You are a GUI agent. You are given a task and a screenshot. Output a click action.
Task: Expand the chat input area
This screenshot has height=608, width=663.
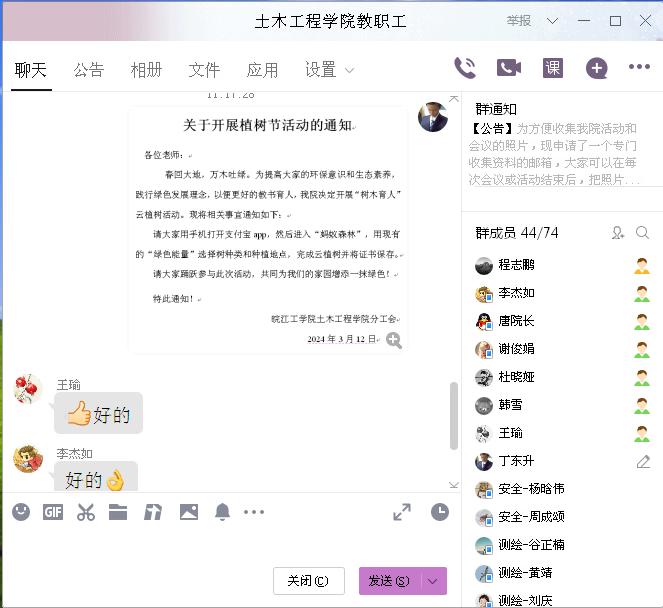point(402,512)
